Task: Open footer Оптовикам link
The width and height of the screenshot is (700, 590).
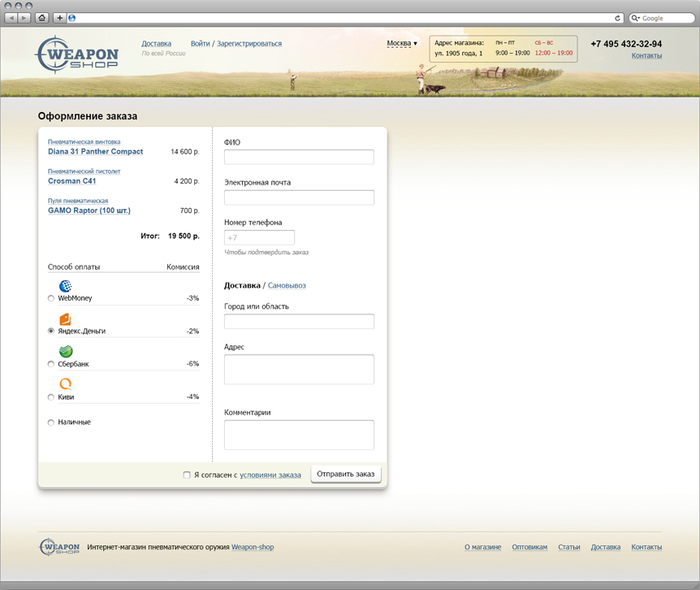Action: coord(529,547)
